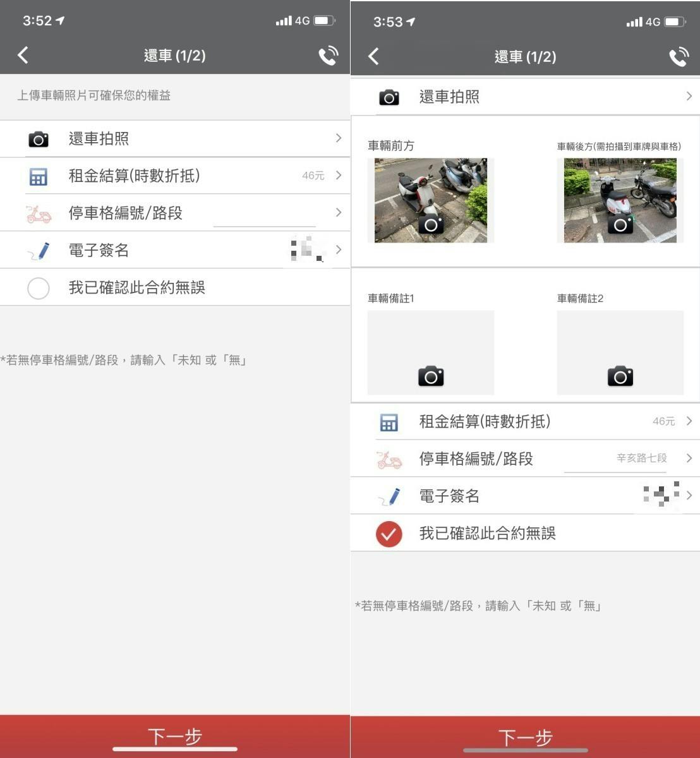Viewport: 700px width, 758px height.
Task: Tap camera icon beside 還車拍照 on right screen
Action: click(x=389, y=97)
